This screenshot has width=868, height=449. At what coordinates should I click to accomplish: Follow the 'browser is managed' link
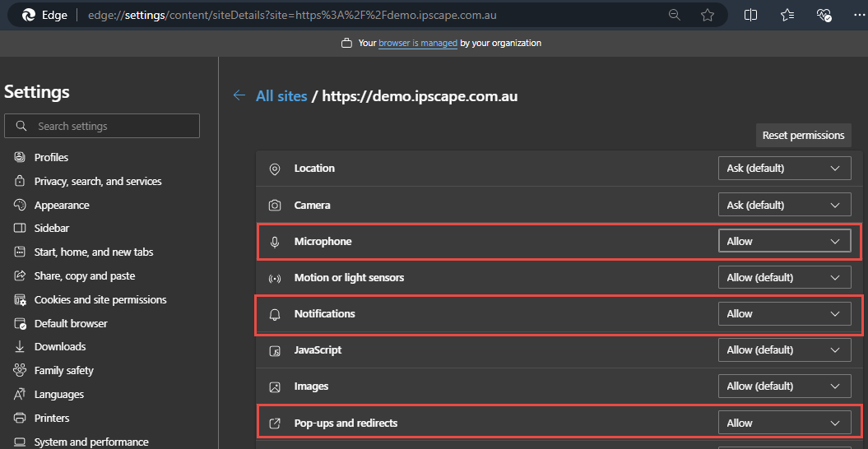tap(417, 43)
